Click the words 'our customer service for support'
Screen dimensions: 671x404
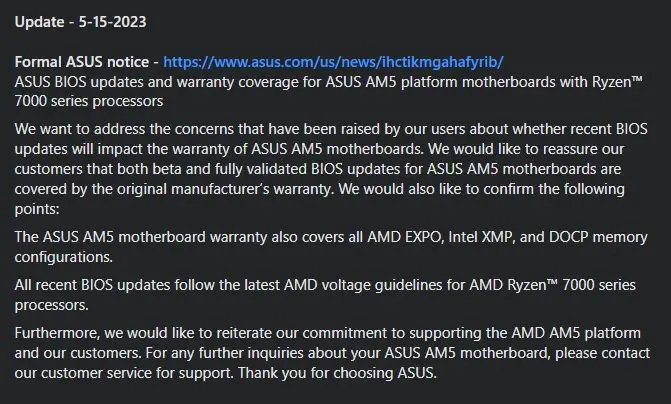[124, 373]
